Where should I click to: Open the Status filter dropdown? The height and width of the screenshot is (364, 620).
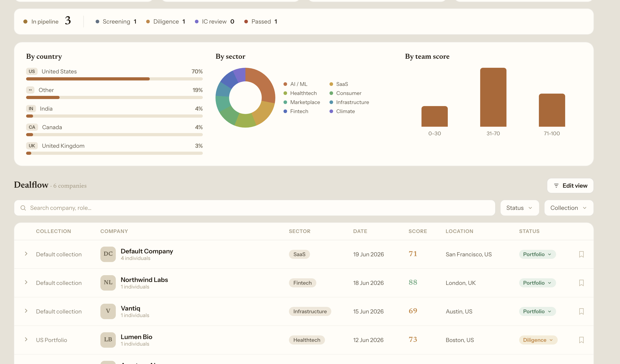pyautogui.click(x=519, y=208)
